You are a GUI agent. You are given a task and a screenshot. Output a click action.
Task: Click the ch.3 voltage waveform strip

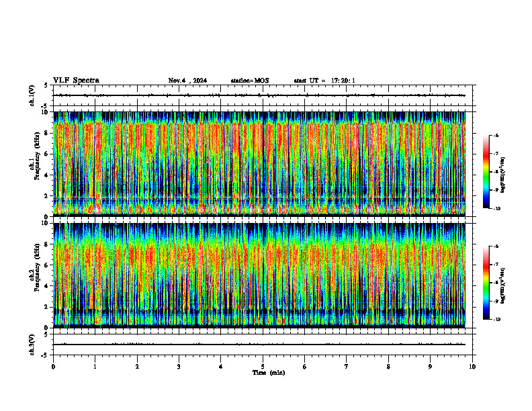click(x=263, y=345)
